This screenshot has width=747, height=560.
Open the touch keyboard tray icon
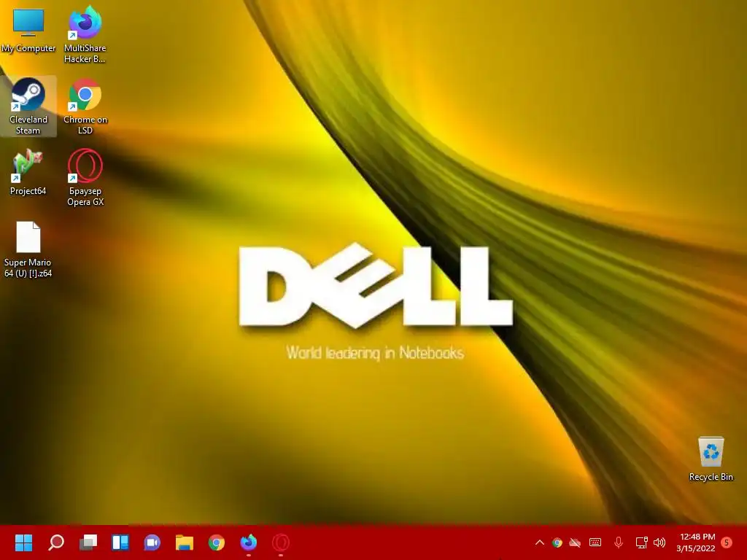(595, 542)
